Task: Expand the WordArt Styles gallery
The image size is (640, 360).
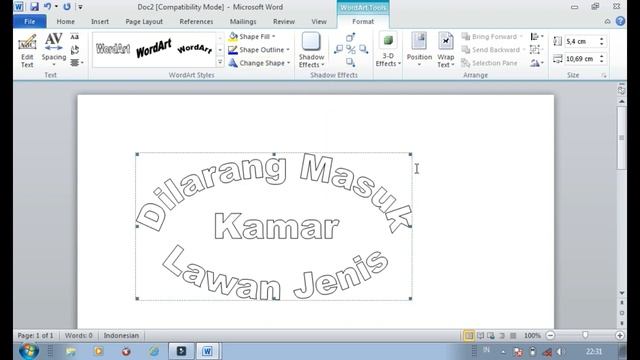Action: [x=220, y=62]
